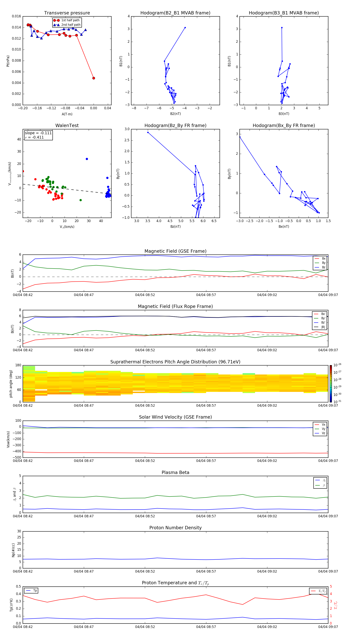This screenshot has height=644, width=351.
Task: Click 'By' legend entry in GSE magnetic plot
Action: pos(320,263)
